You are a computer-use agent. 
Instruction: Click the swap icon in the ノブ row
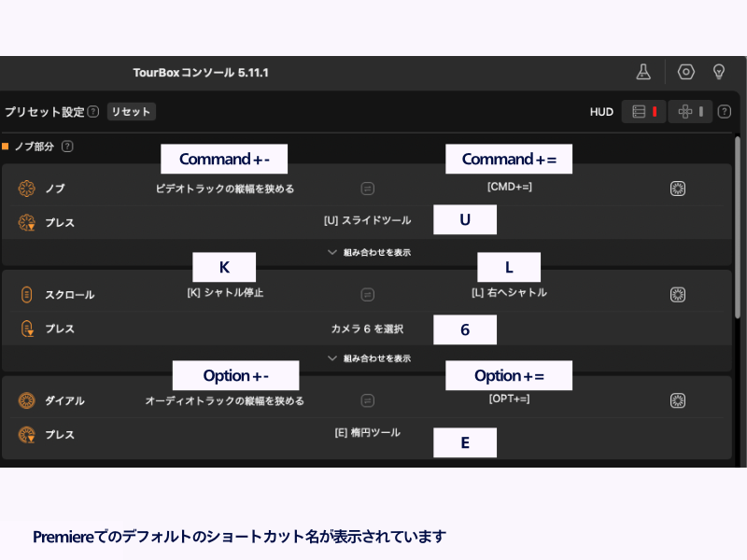click(x=368, y=189)
